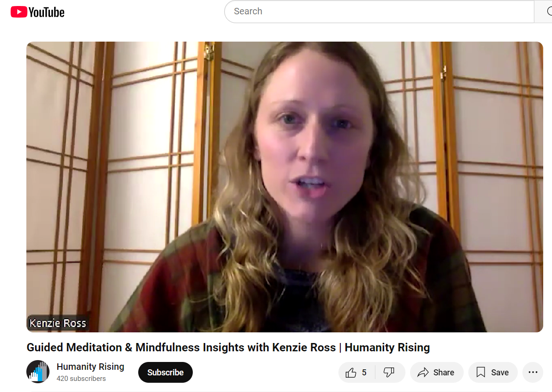Click the video title text
Screen dimensions: 552x392
point(228,347)
